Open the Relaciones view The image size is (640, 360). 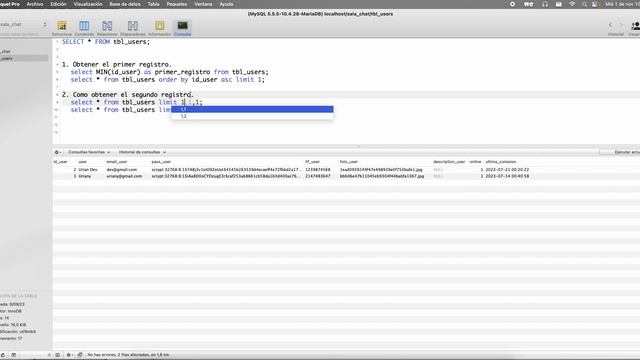(107, 28)
